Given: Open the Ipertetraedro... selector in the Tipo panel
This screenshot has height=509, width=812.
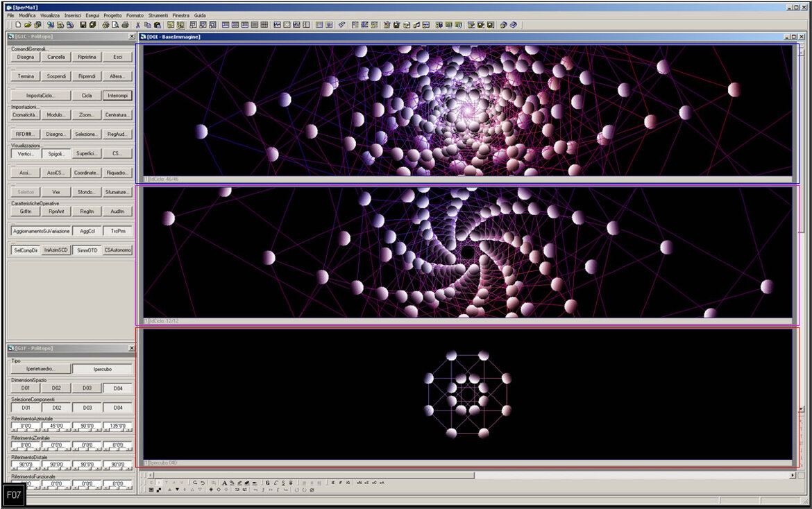Looking at the screenshot, I should pyautogui.click(x=40, y=368).
